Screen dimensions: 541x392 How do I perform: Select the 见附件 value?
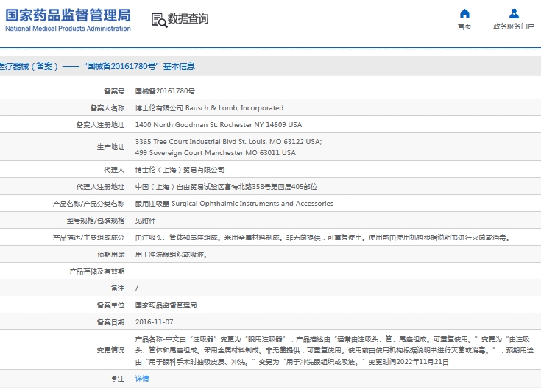click(145, 221)
